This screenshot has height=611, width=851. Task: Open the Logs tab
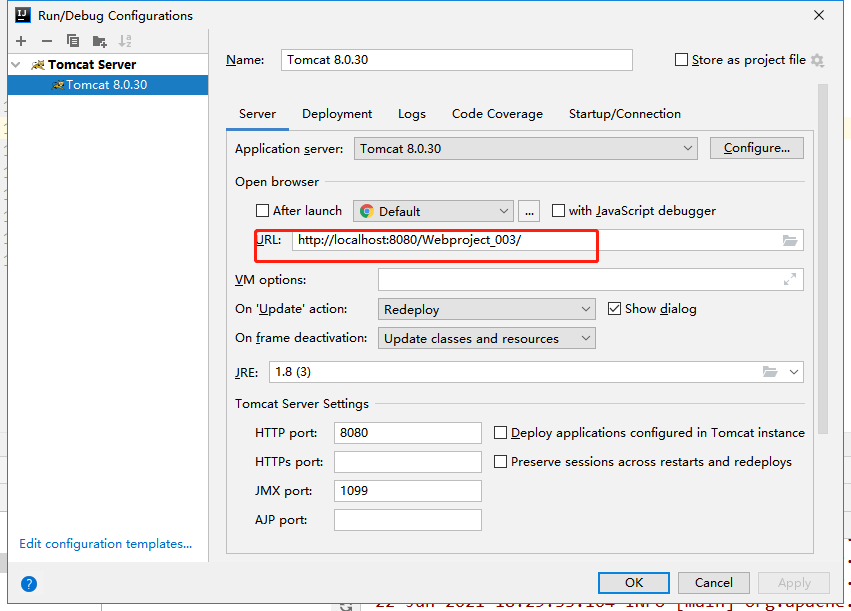pyautogui.click(x=412, y=114)
